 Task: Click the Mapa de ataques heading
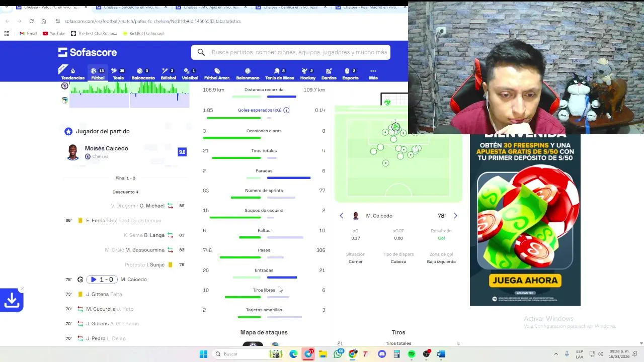(x=264, y=332)
